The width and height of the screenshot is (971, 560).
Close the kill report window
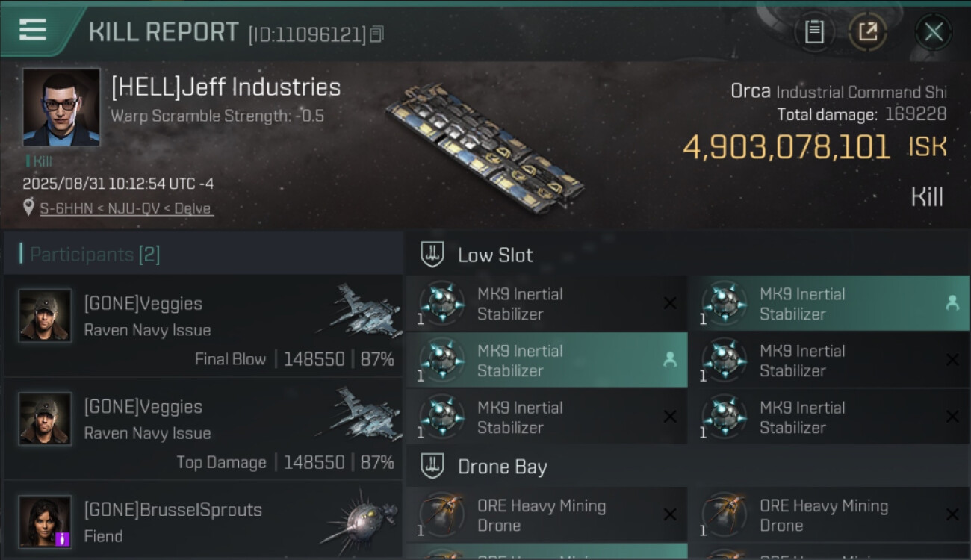coord(933,31)
